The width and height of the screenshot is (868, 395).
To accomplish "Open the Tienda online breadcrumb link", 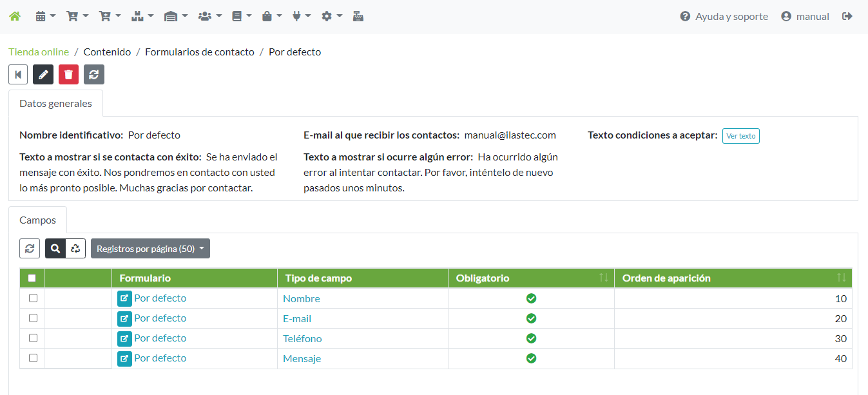I will pos(39,52).
